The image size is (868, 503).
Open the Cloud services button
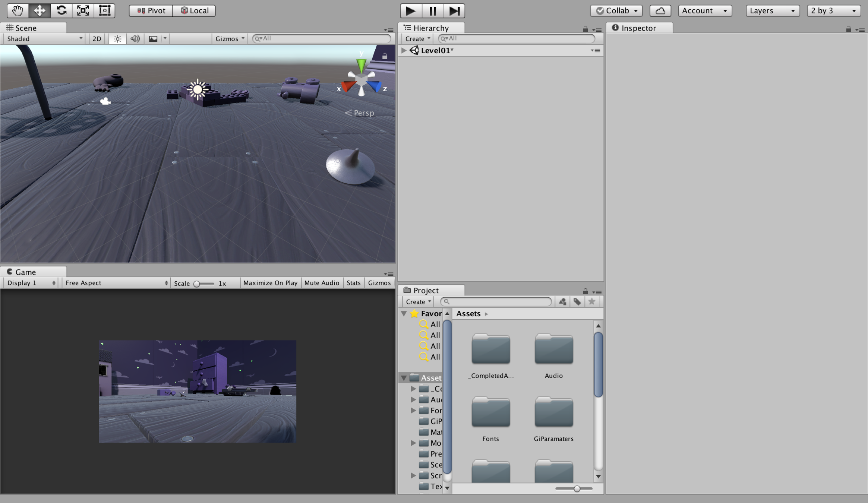660,10
